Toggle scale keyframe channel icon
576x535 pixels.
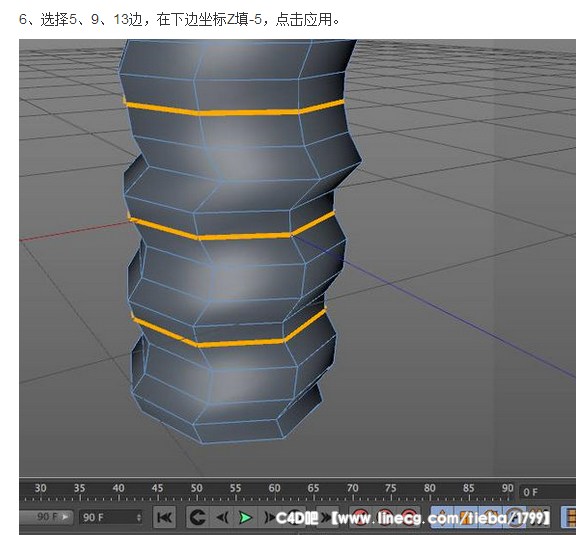coord(467,517)
